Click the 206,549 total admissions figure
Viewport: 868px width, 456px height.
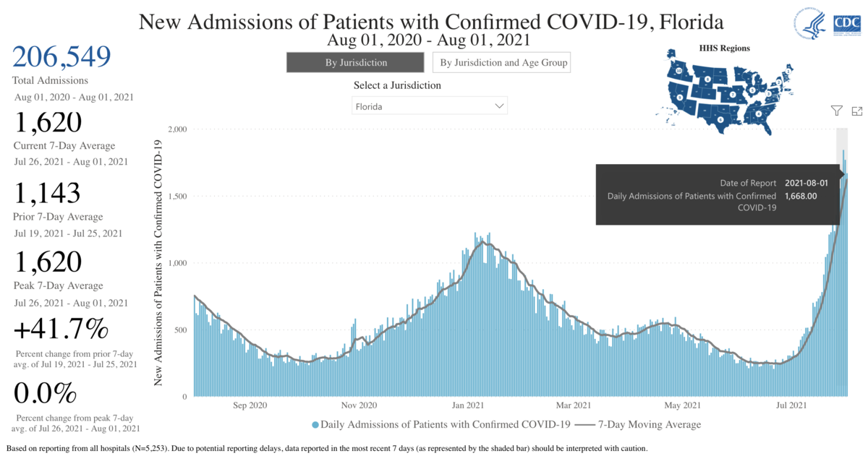click(61, 57)
